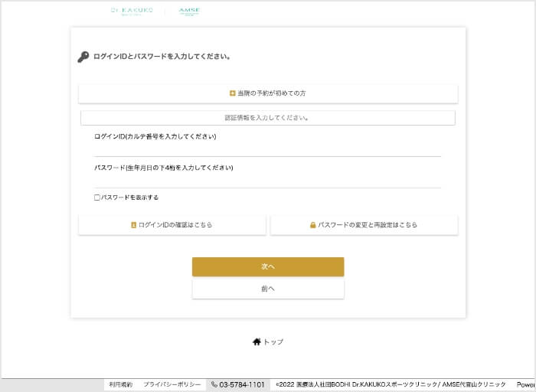Click the ID card icon on login ID confirmation button
Image resolution: width=536 pixels, height=392 pixels.
pos(134,225)
